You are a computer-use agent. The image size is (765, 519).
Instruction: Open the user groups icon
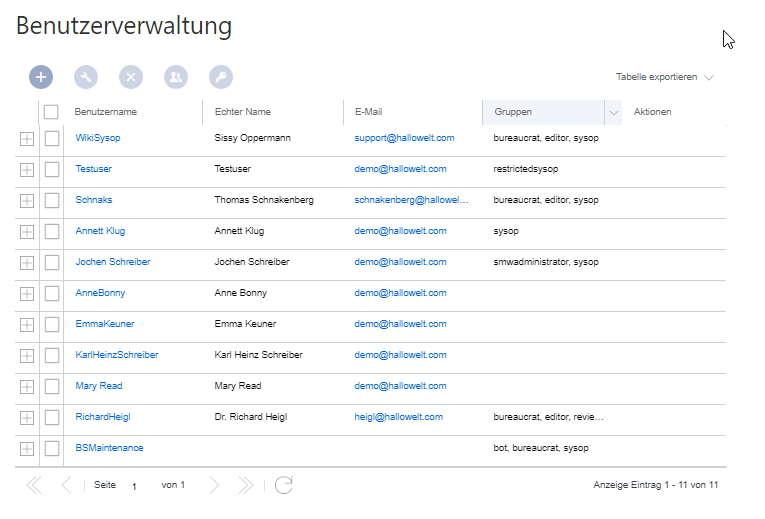click(176, 77)
